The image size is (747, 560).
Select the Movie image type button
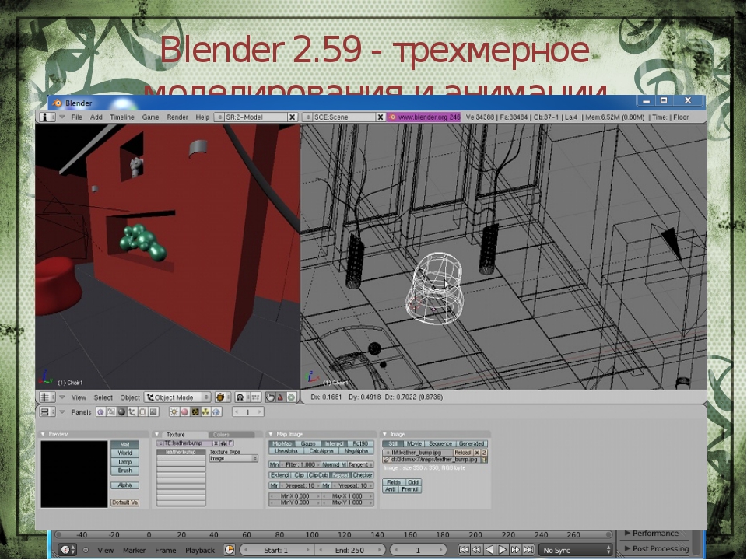tap(413, 443)
